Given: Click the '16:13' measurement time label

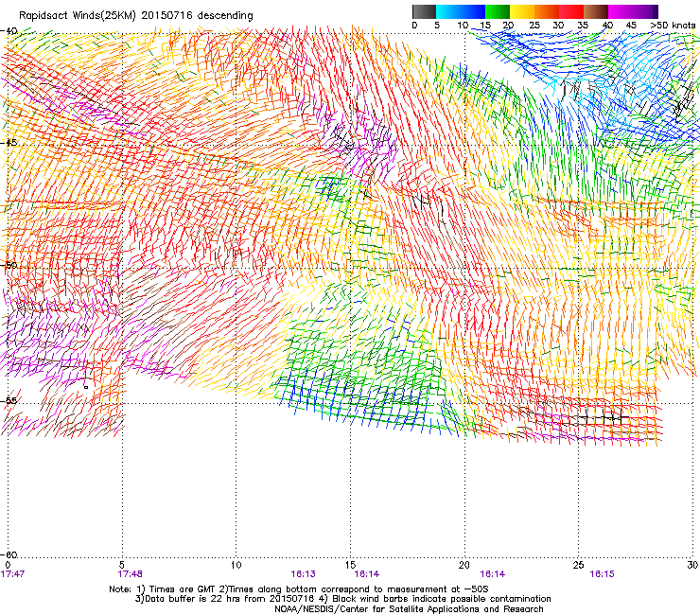Looking at the screenshot, I should (x=303, y=574).
